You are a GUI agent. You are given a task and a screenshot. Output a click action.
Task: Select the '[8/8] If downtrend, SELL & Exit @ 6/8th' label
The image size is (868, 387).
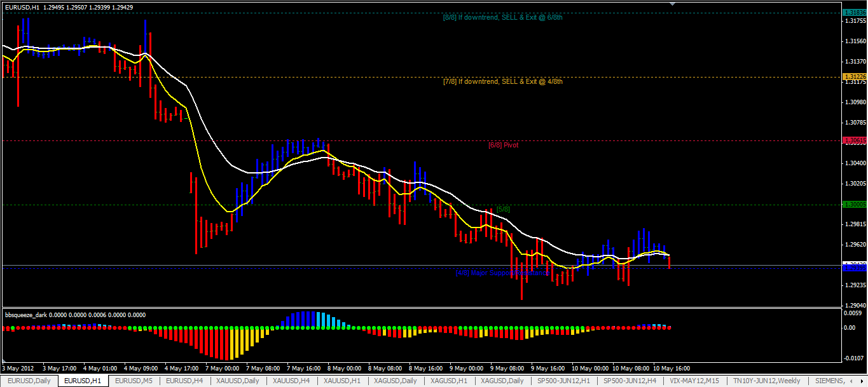[x=502, y=18]
